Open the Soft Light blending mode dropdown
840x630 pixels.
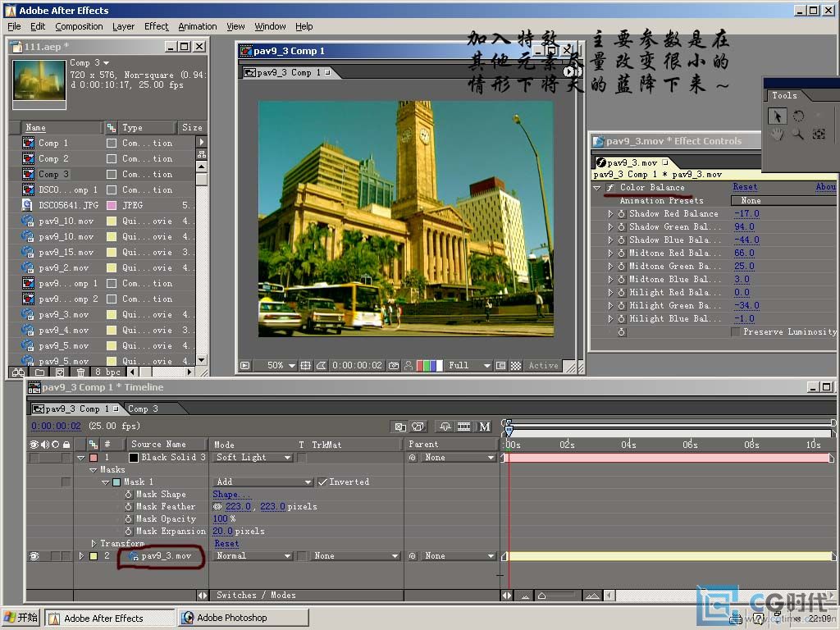pyautogui.click(x=253, y=458)
